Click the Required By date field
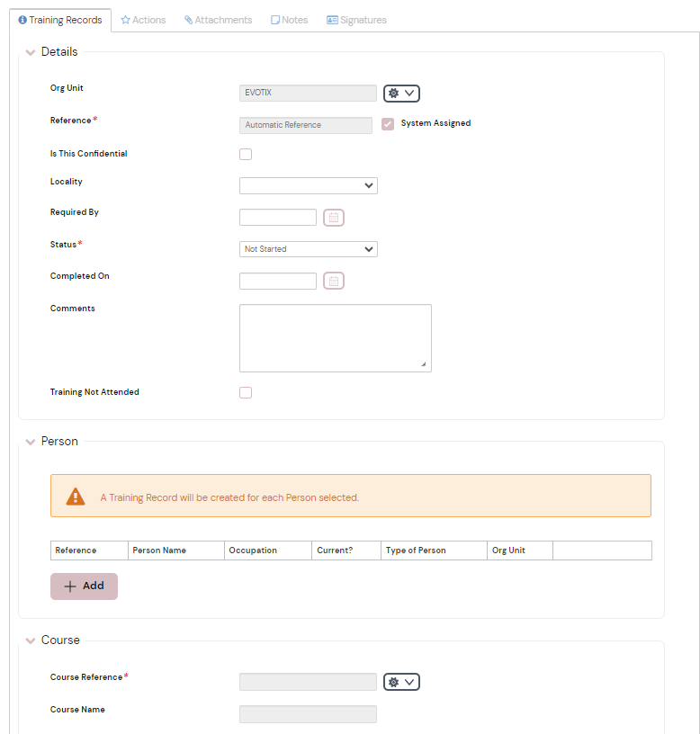This screenshot has height=734, width=700. tap(277, 218)
